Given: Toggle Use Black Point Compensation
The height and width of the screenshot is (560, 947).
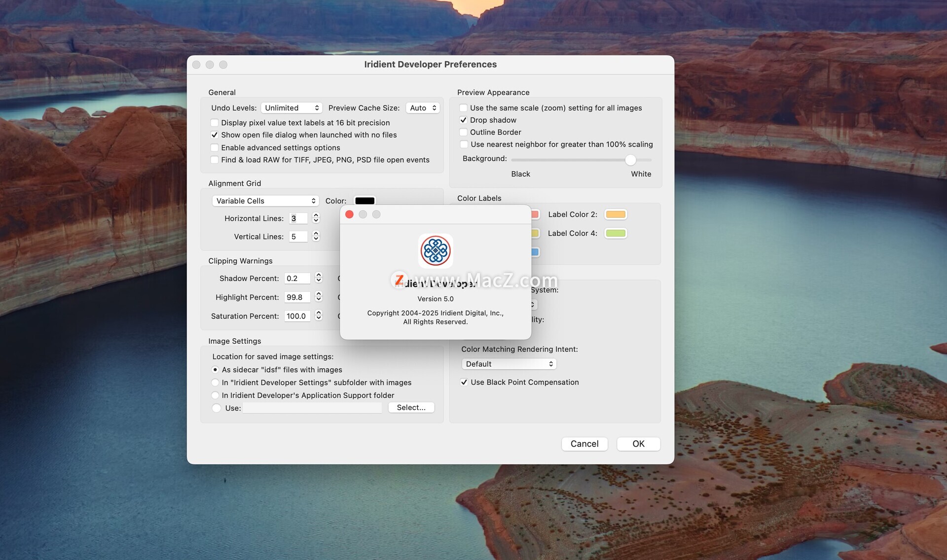Looking at the screenshot, I should point(464,382).
